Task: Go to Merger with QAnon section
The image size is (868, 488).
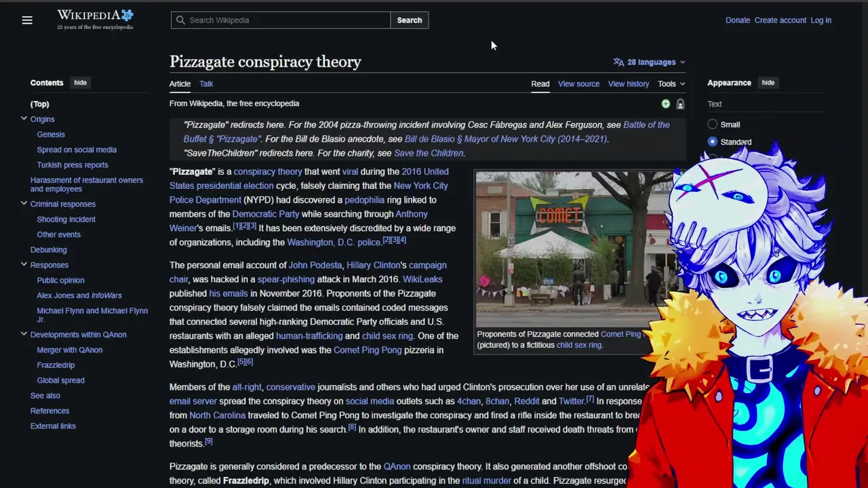Action: click(70, 350)
